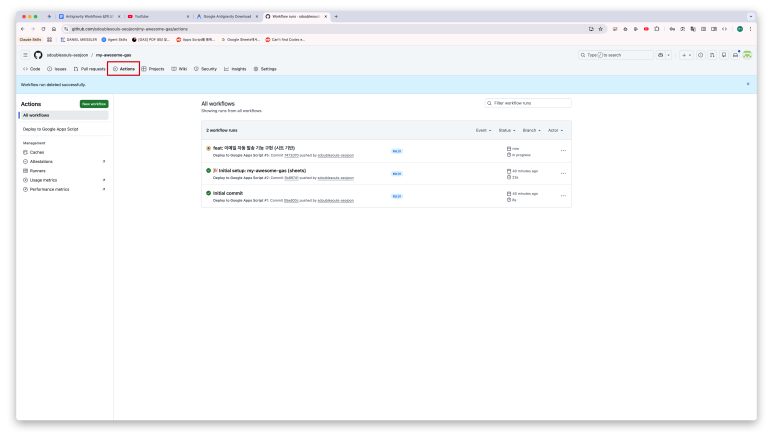Open three-dot menu for in-progress run
The image size is (773, 442).
coord(563,150)
